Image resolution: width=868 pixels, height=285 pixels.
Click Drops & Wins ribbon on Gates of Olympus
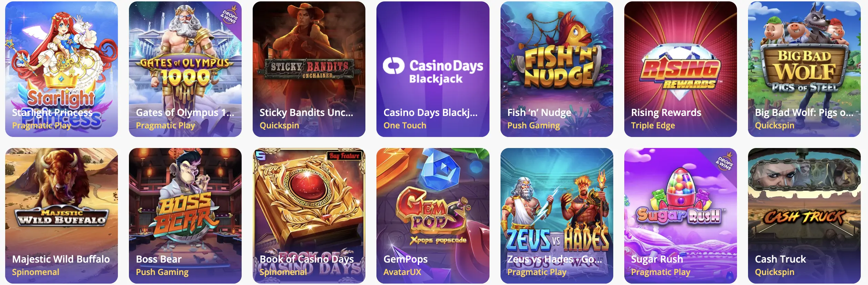pyautogui.click(x=230, y=14)
